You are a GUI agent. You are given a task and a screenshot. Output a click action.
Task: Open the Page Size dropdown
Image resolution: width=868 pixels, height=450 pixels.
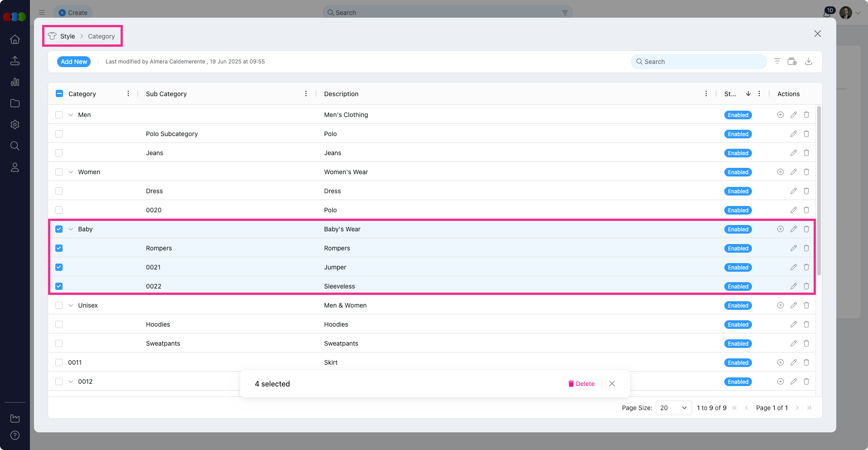(674, 408)
